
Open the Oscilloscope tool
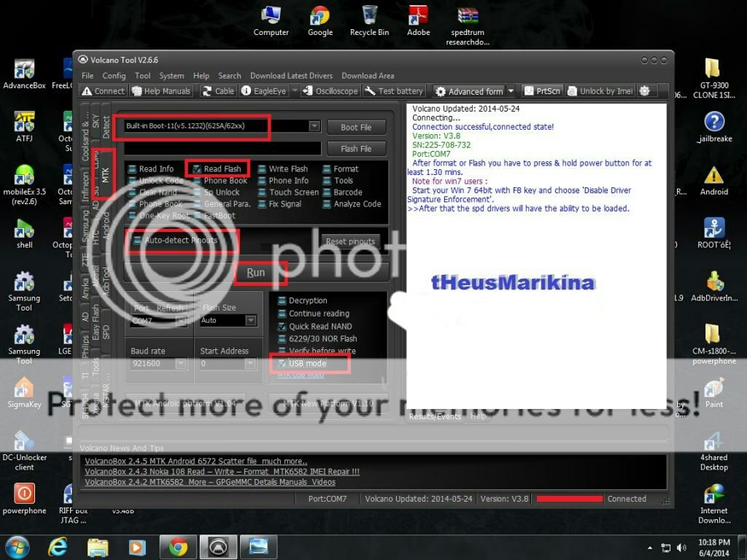pos(330,91)
